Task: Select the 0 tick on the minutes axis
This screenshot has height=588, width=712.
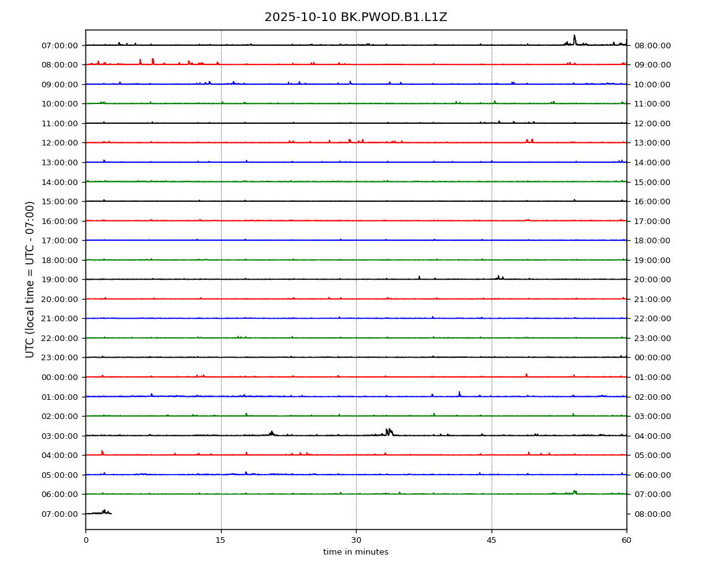Action: [85, 540]
